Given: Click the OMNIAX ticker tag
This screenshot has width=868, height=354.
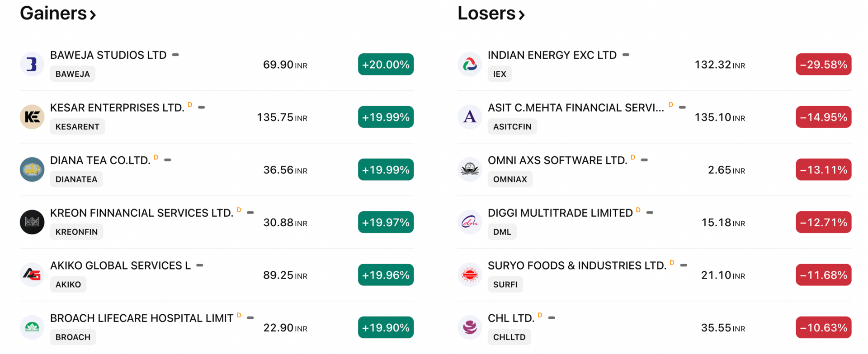Looking at the screenshot, I should click(x=510, y=179).
